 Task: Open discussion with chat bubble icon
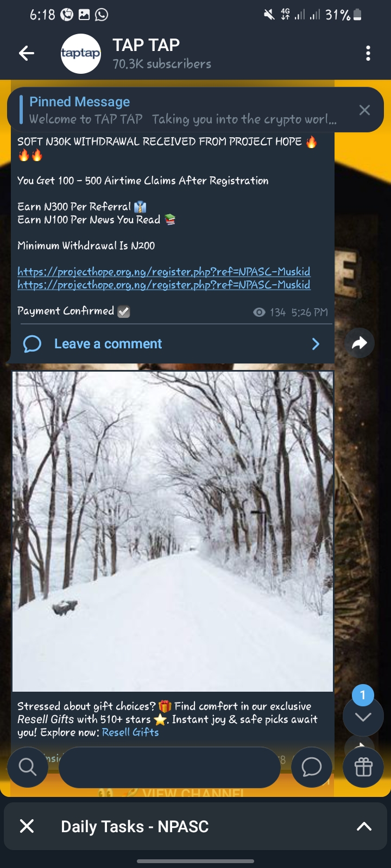tap(312, 767)
